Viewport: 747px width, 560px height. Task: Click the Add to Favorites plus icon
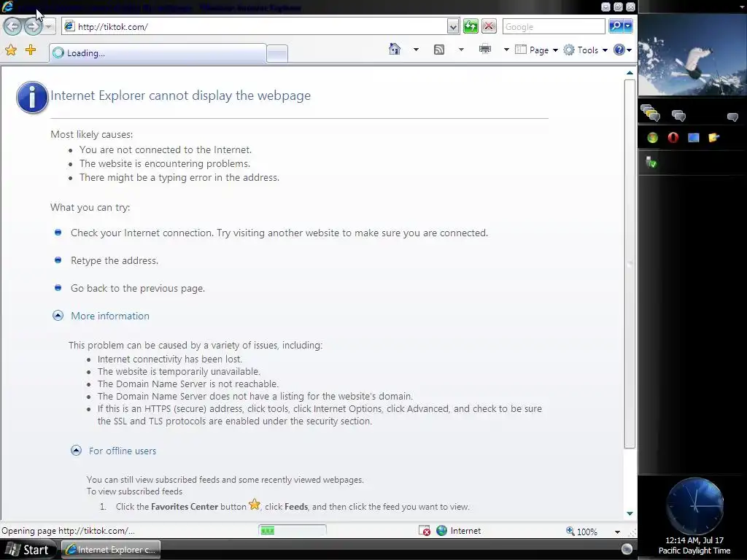click(x=31, y=50)
